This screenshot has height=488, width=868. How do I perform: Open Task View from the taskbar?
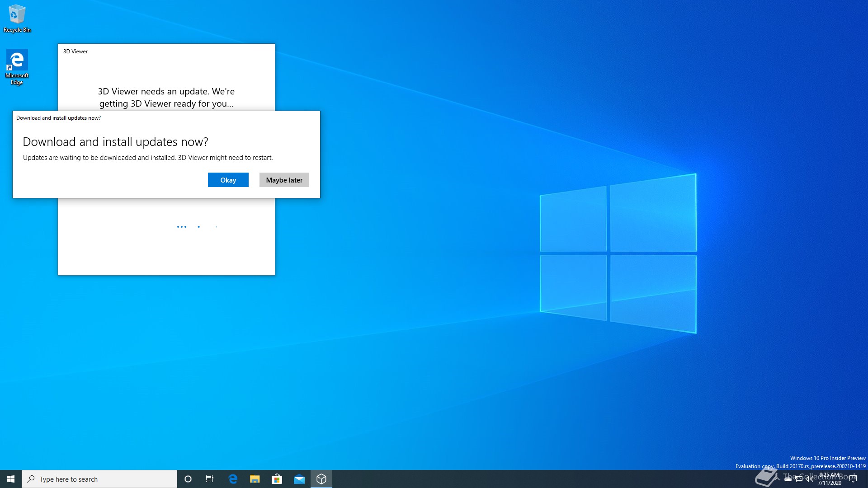coord(210,479)
